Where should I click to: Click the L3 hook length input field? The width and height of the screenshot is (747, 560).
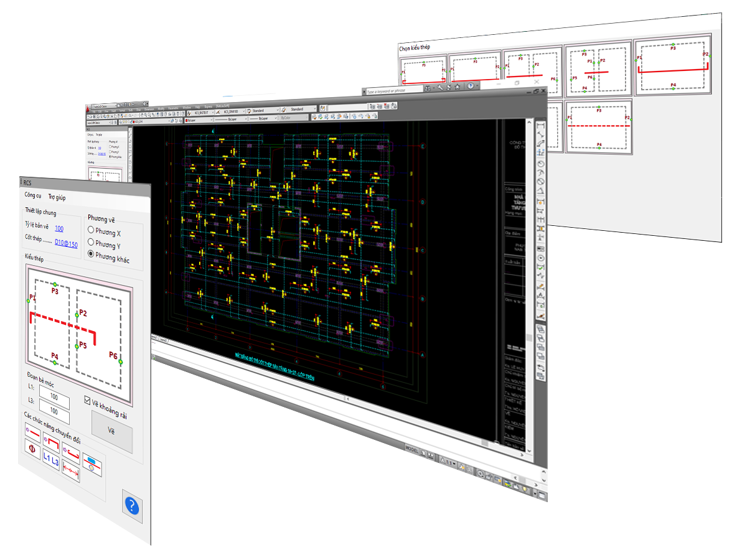(54, 410)
